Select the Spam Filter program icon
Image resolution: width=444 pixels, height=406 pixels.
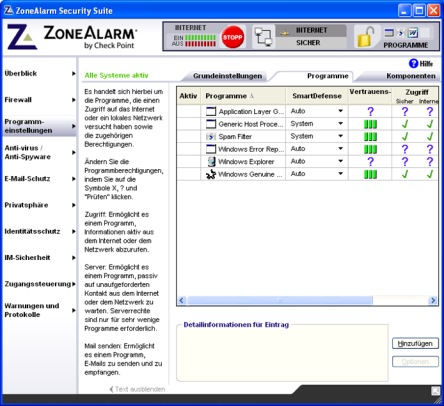(211, 136)
